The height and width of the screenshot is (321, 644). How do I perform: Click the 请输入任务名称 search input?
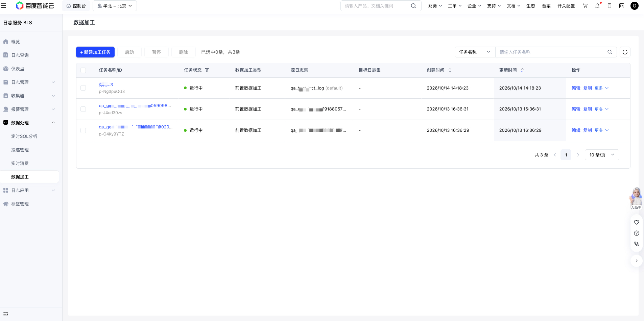tap(552, 52)
